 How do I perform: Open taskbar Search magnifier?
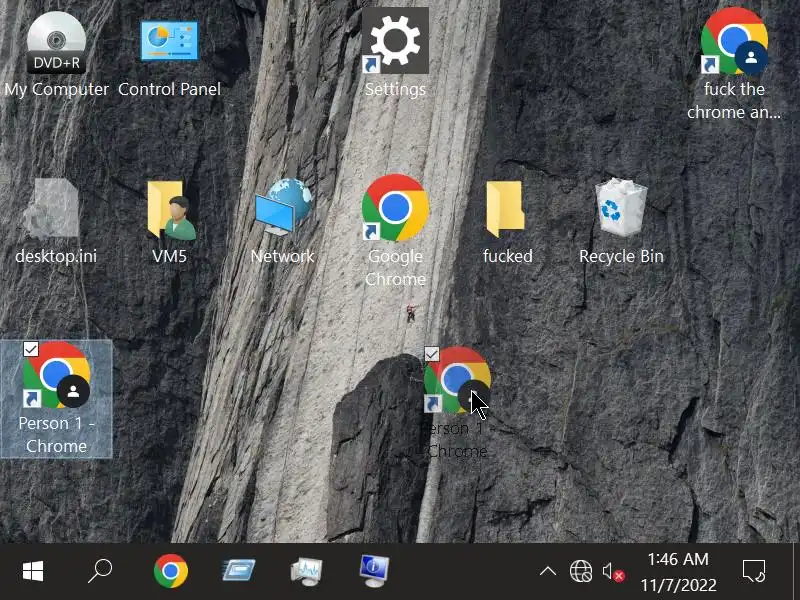(100, 571)
